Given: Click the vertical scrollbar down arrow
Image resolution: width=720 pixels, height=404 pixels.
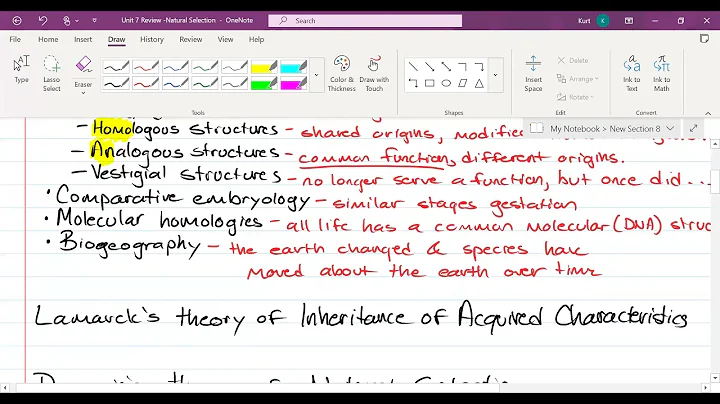Looking at the screenshot, I should pos(715,378).
